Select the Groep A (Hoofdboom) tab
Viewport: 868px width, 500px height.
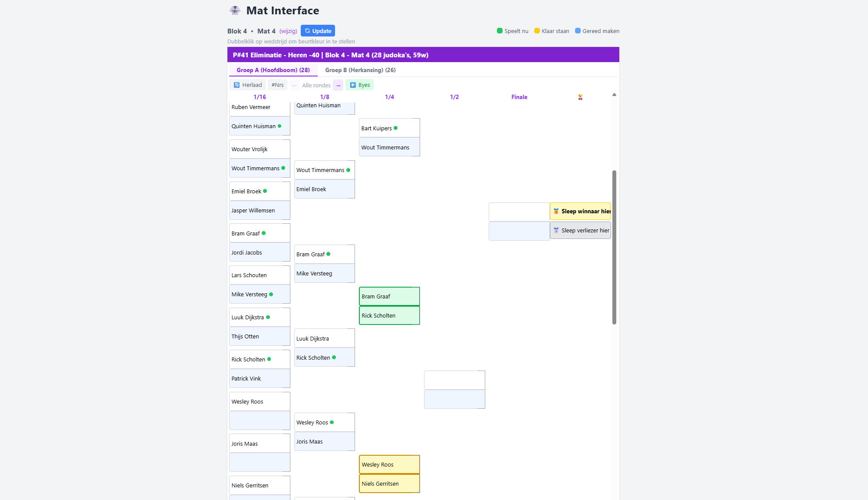pyautogui.click(x=273, y=70)
